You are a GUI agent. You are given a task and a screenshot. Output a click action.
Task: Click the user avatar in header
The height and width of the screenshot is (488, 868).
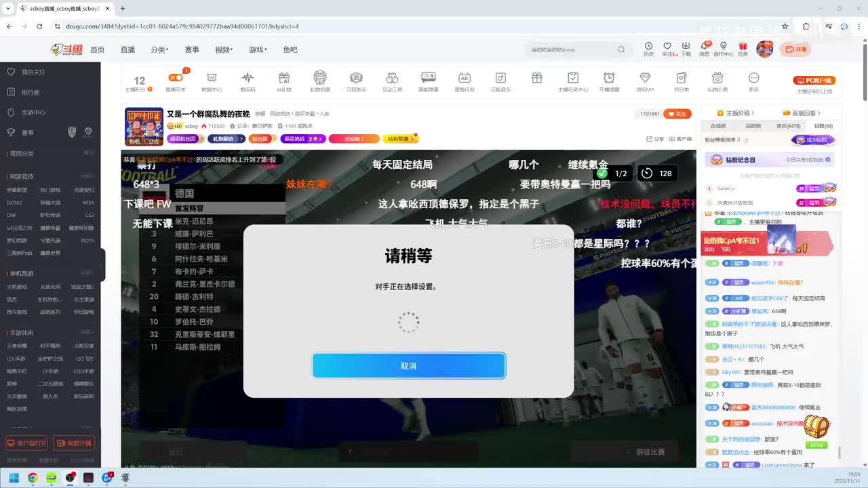coord(765,49)
